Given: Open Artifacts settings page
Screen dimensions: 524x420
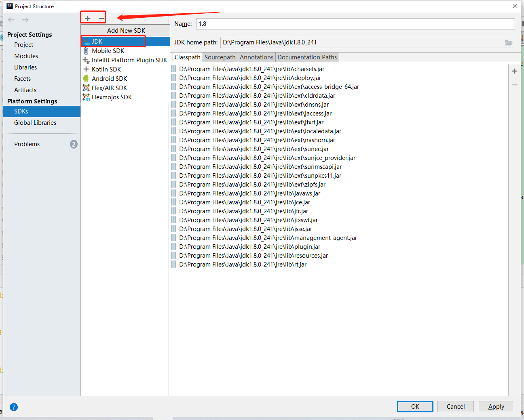Looking at the screenshot, I should [42, 90].
